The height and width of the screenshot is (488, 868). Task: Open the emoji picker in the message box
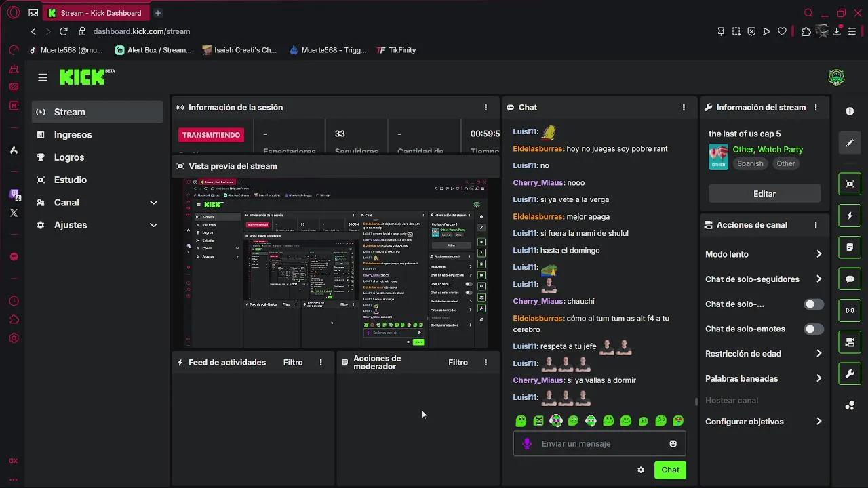click(x=673, y=444)
